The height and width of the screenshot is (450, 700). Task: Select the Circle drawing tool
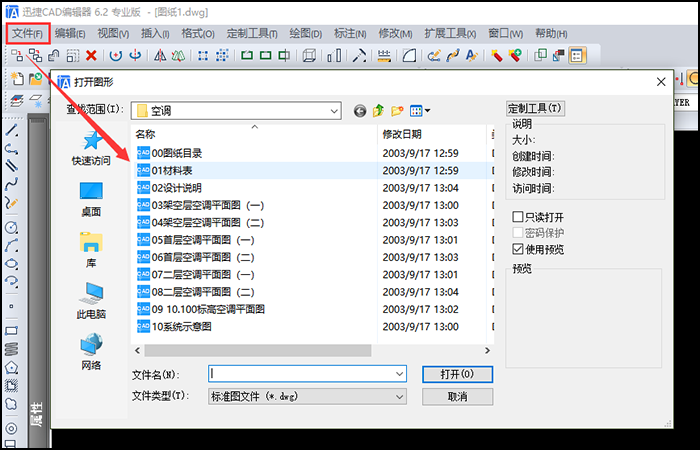click(x=11, y=227)
